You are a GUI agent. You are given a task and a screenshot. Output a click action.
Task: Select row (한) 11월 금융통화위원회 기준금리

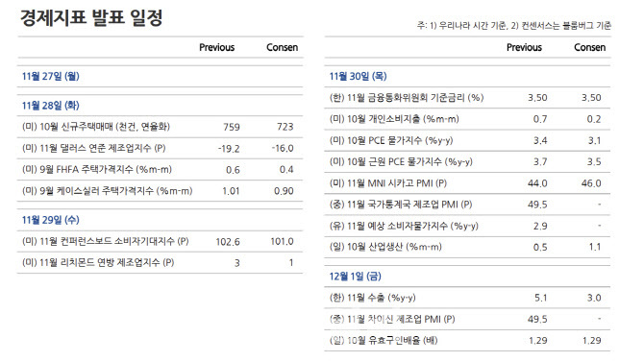pos(467,98)
